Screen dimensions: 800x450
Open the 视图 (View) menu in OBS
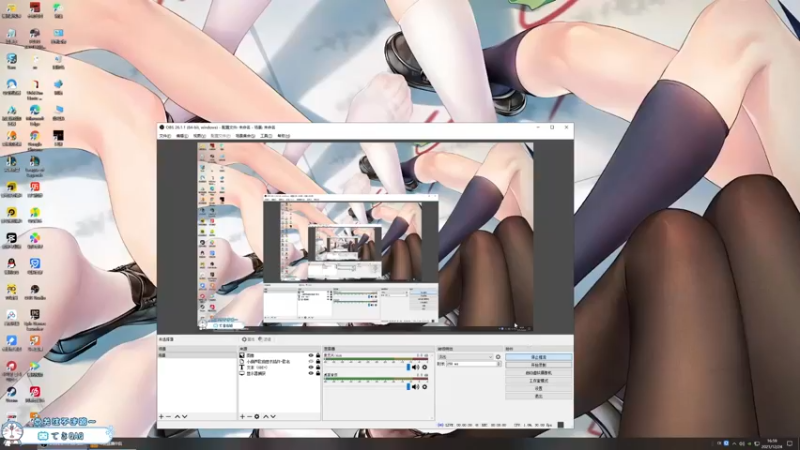coord(199,136)
